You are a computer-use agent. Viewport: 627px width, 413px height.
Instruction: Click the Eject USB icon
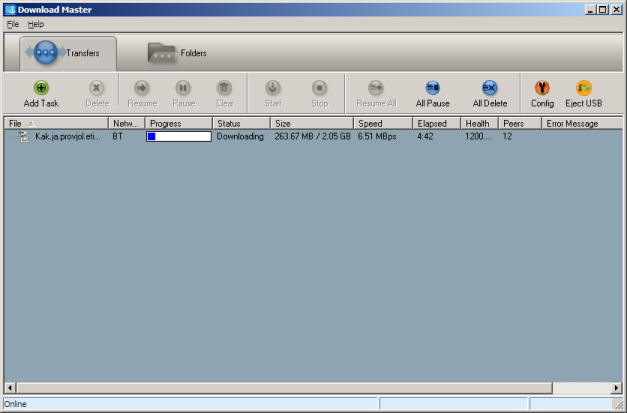(583, 88)
